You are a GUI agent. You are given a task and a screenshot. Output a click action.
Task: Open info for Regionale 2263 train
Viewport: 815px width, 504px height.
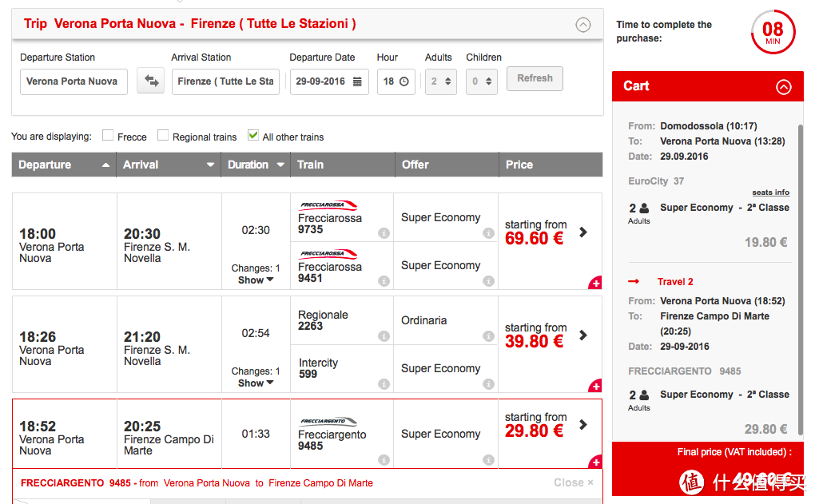point(384,336)
